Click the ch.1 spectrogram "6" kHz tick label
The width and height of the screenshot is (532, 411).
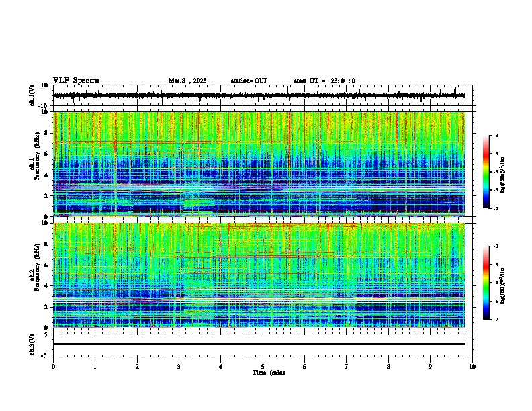pyautogui.click(x=47, y=154)
